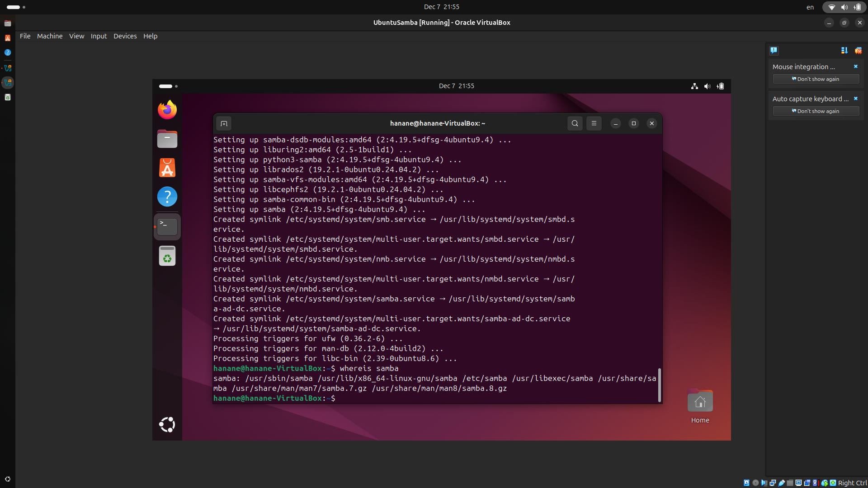Image resolution: width=868 pixels, height=488 pixels.
Task: Open the terminal hamburger menu
Action: pyautogui.click(x=594, y=123)
